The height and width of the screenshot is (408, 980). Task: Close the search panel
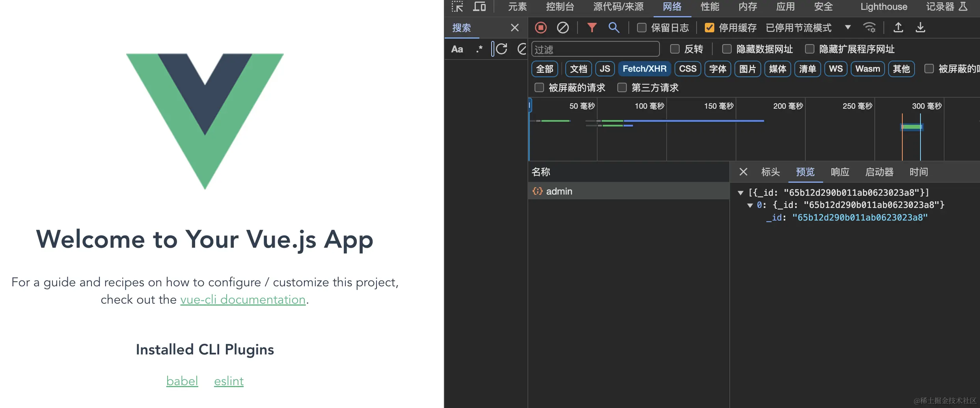515,28
